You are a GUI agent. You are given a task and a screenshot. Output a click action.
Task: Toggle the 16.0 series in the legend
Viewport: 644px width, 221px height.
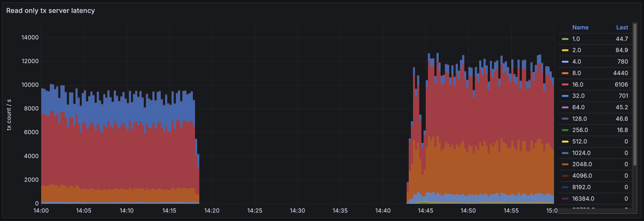pos(577,85)
